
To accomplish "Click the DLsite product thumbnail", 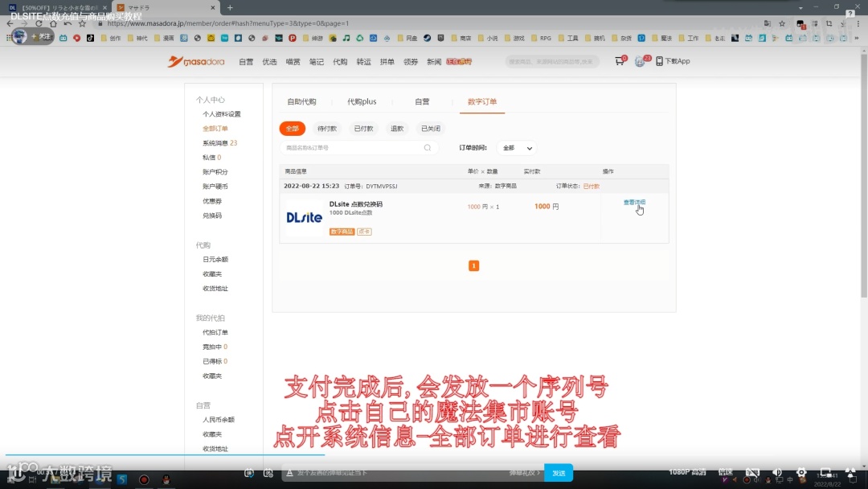I will (304, 218).
